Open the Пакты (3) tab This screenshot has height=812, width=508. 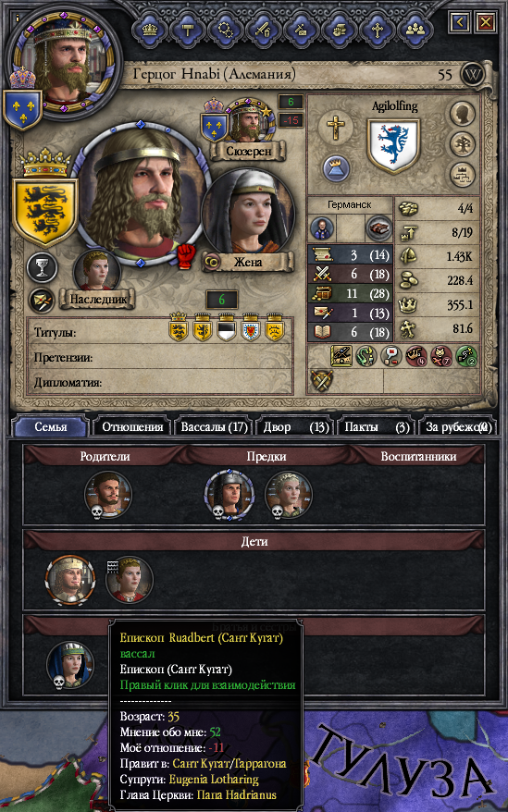(377, 427)
